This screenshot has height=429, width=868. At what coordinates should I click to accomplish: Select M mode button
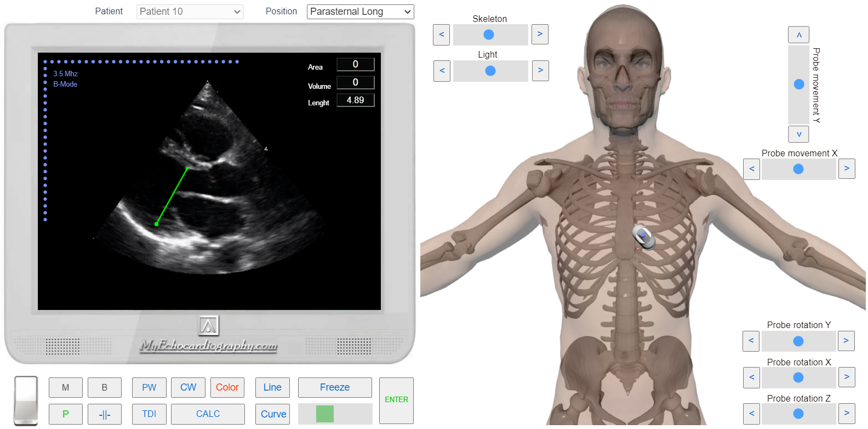[66, 387]
